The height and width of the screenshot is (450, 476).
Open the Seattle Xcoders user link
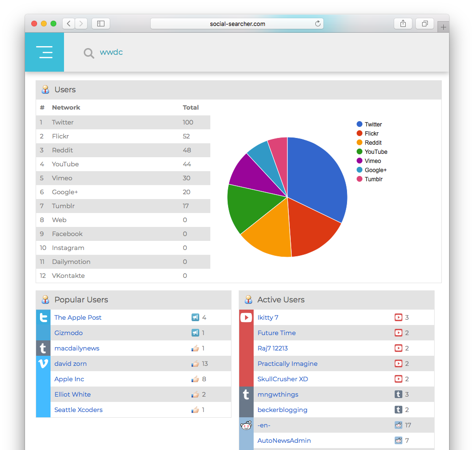78,410
